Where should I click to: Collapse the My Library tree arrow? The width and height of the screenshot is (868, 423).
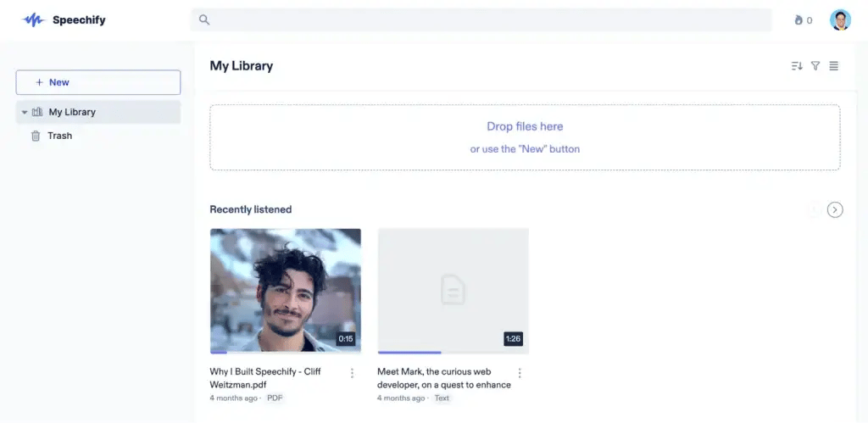pyautogui.click(x=25, y=112)
